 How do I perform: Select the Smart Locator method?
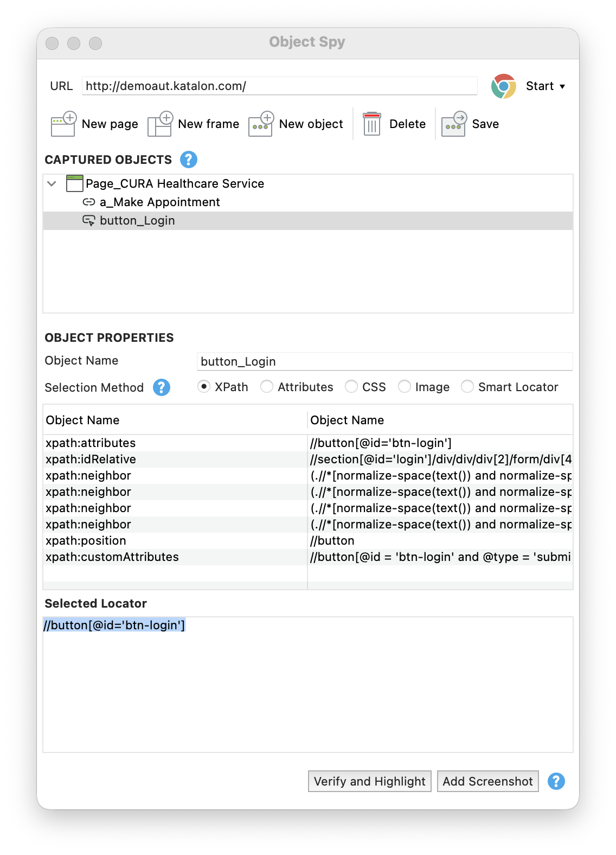coord(467,387)
